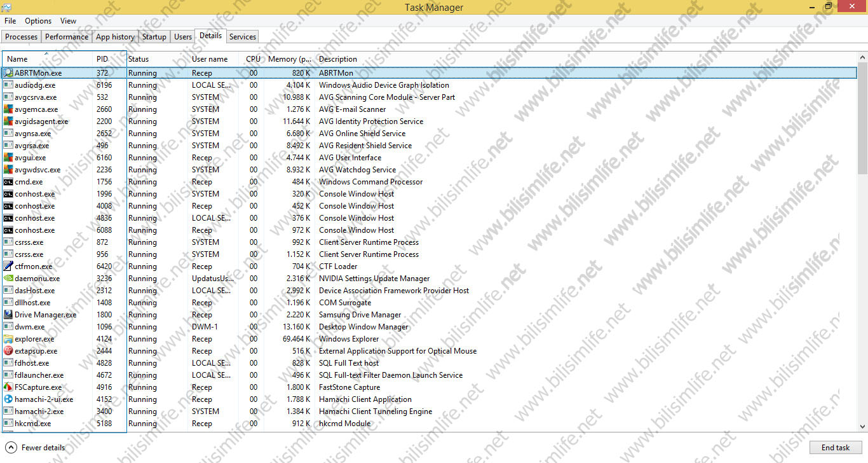
Task: Select the fdlauncher.exe process name
Action: pyautogui.click(x=39, y=375)
